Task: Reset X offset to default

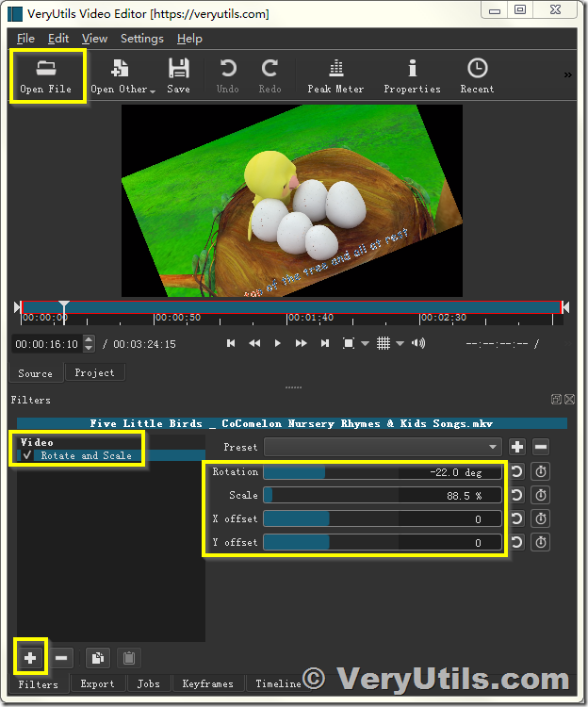Action: click(516, 519)
